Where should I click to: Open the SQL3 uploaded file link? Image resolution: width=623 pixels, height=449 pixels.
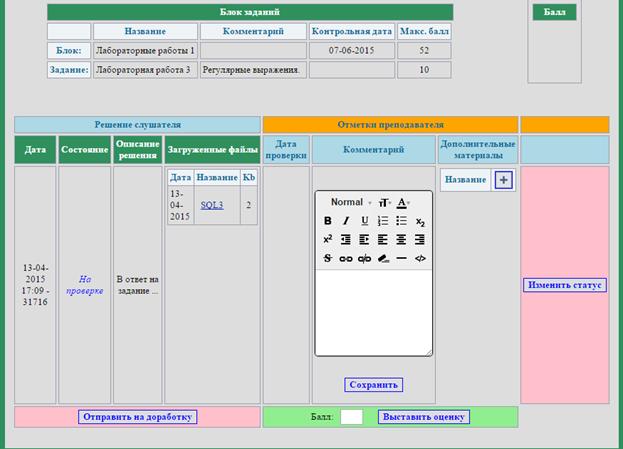pos(211,205)
